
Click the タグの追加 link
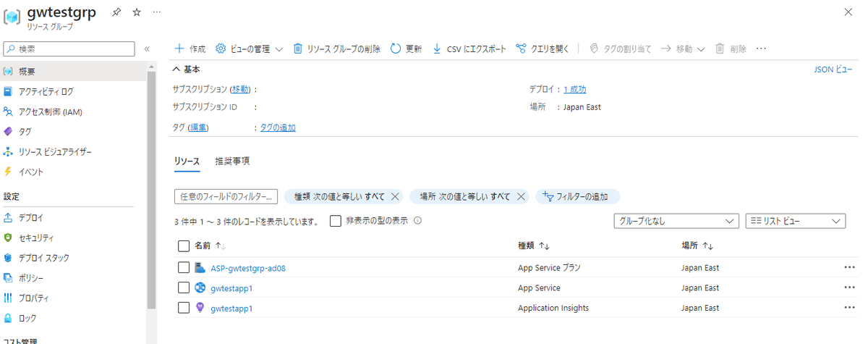[278, 127]
